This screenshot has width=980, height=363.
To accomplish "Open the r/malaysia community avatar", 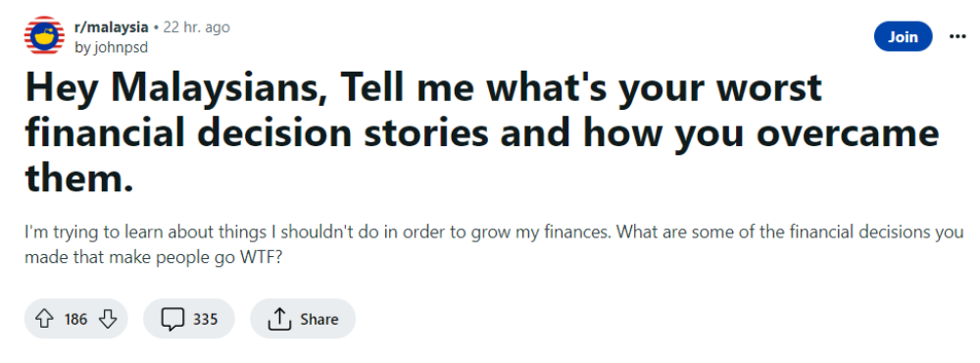I will [44, 36].
